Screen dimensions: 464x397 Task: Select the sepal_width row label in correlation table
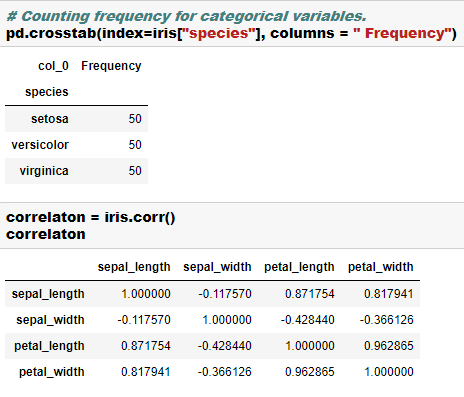coord(50,320)
